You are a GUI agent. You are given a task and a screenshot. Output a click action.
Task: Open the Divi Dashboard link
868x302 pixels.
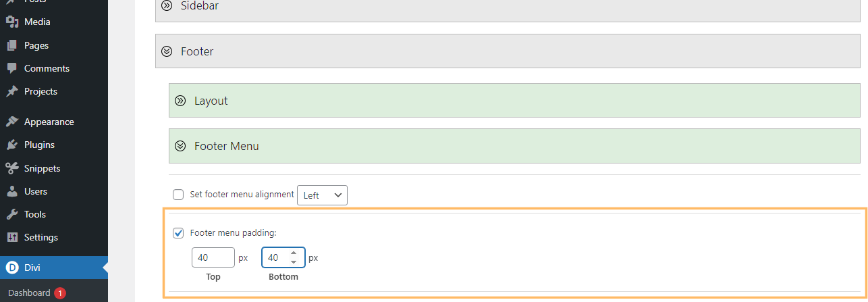pyautogui.click(x=29, y=293)
